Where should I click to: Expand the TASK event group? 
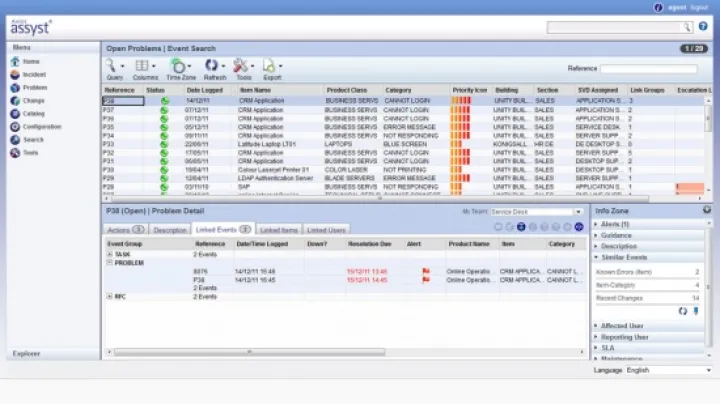pyautogui.click(x=110, y=254)
